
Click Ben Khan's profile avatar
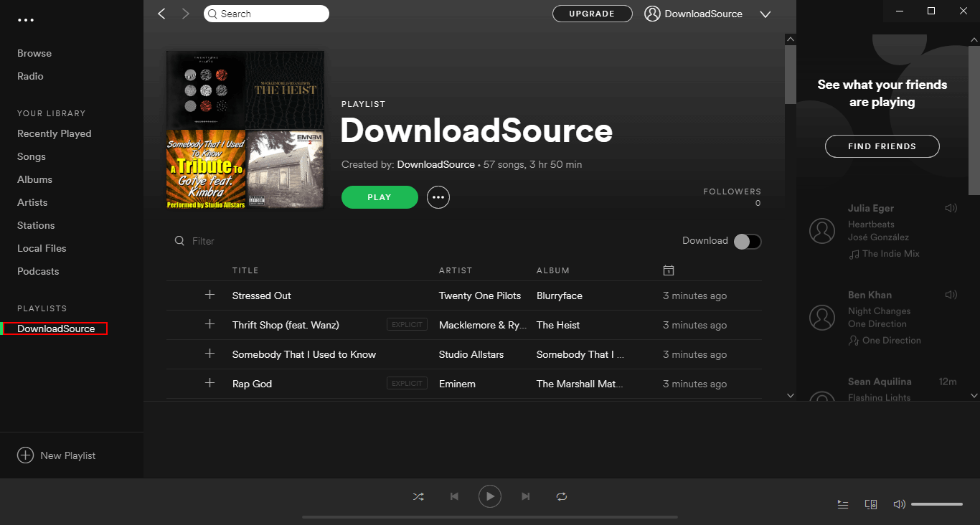pos(822,318)
